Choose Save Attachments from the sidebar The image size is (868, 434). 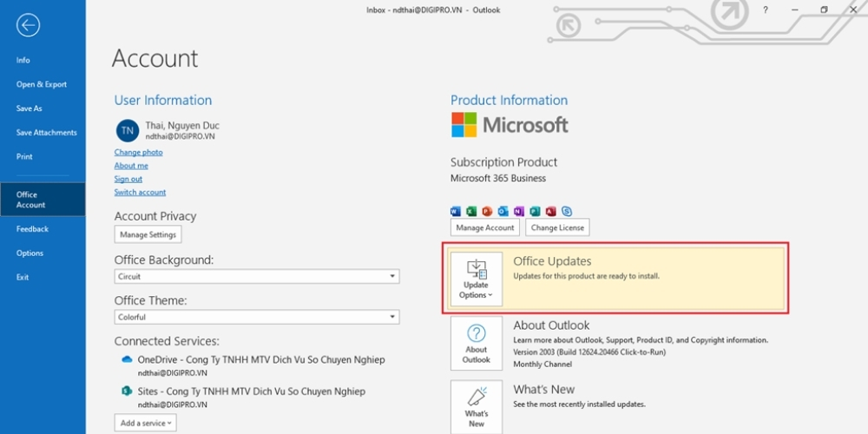click(x=47, y=133)
